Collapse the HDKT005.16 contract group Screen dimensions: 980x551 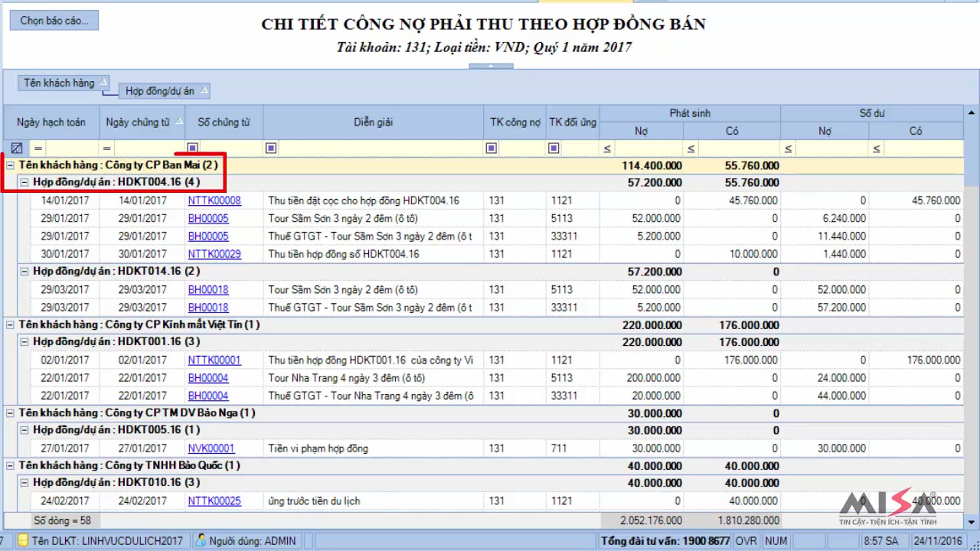pyautogui.click(x=24, y=430)
